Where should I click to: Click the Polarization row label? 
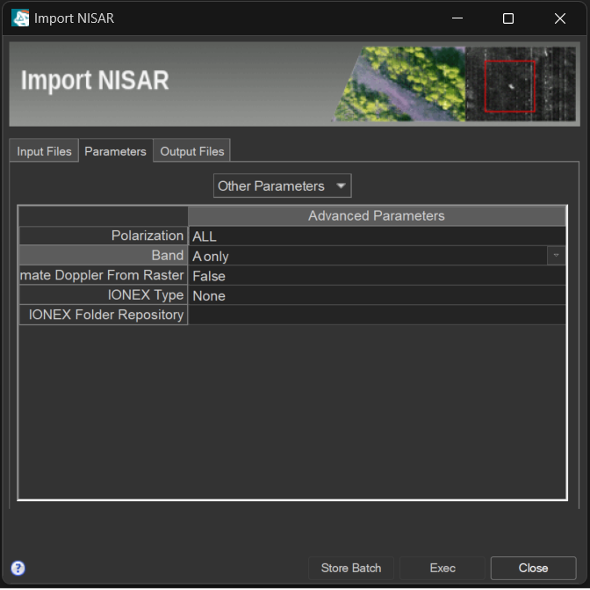103,236
